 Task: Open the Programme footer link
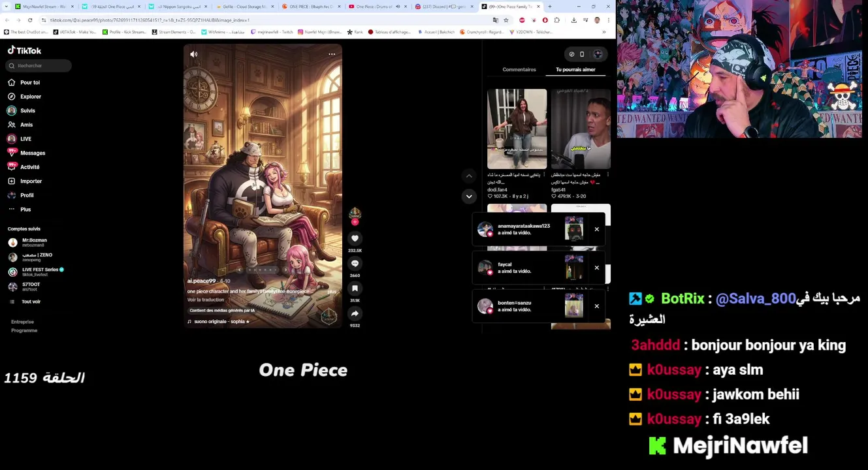[x=24, y=330]
